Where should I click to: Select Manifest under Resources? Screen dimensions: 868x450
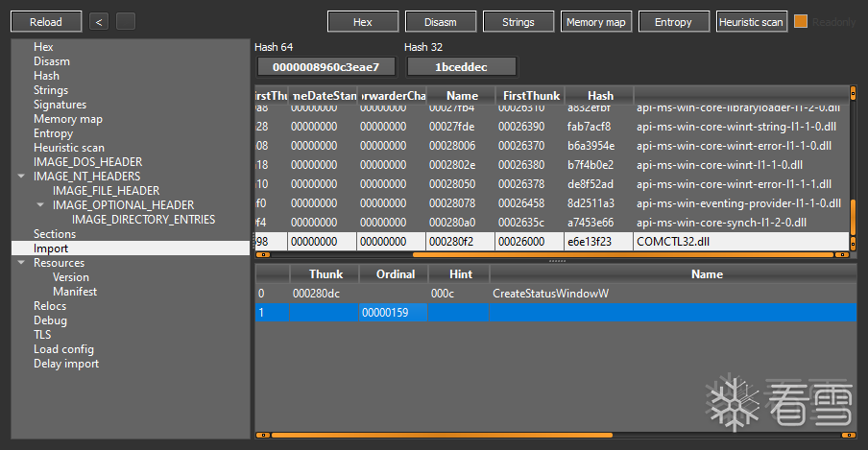[x=75, y=292]
